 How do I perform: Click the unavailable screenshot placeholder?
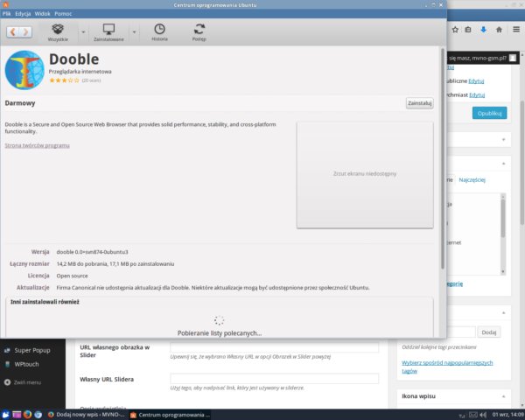[365, 175]
